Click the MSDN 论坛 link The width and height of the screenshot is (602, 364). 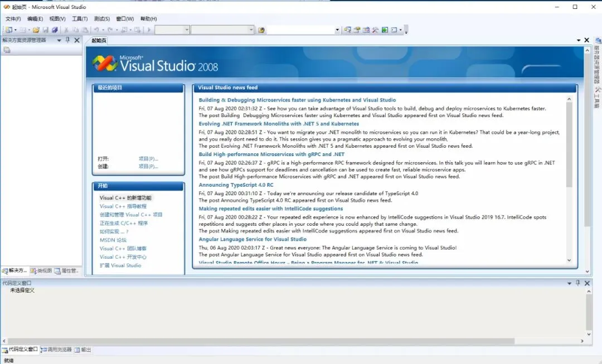[113, 240]
